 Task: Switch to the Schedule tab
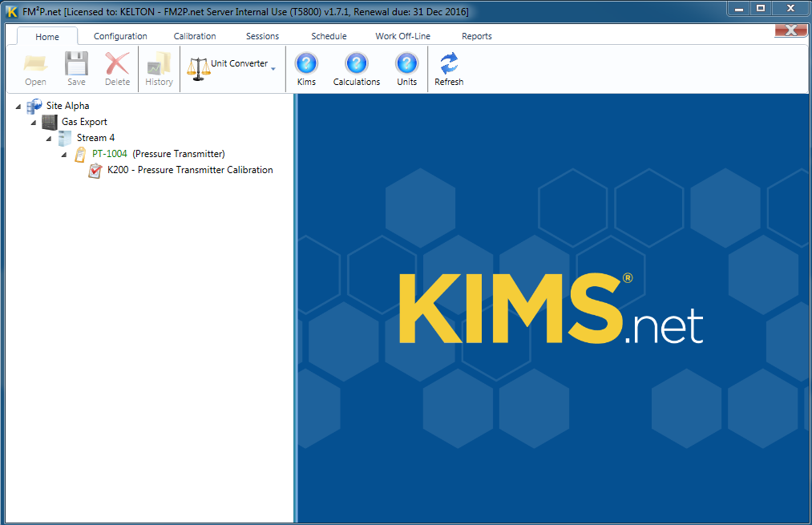pos(329,36)
